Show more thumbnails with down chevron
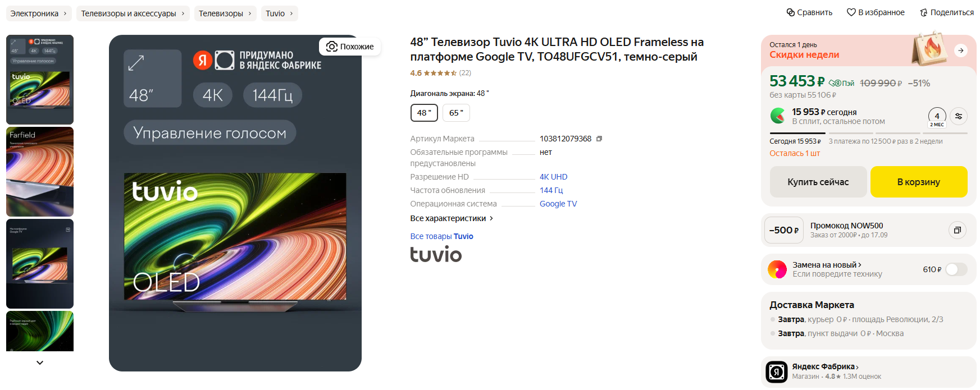 40,363
